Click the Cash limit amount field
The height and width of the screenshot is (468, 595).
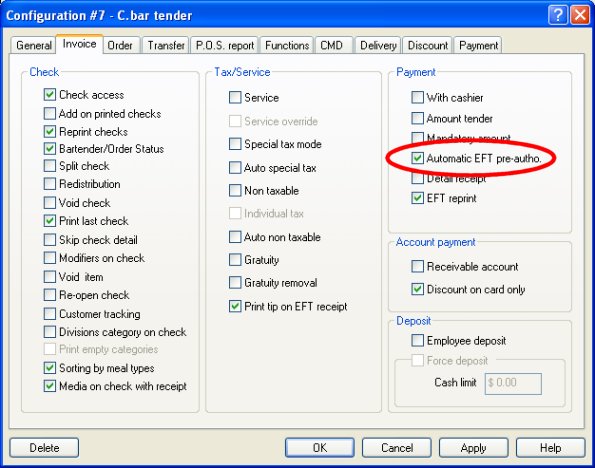[513, 383]
